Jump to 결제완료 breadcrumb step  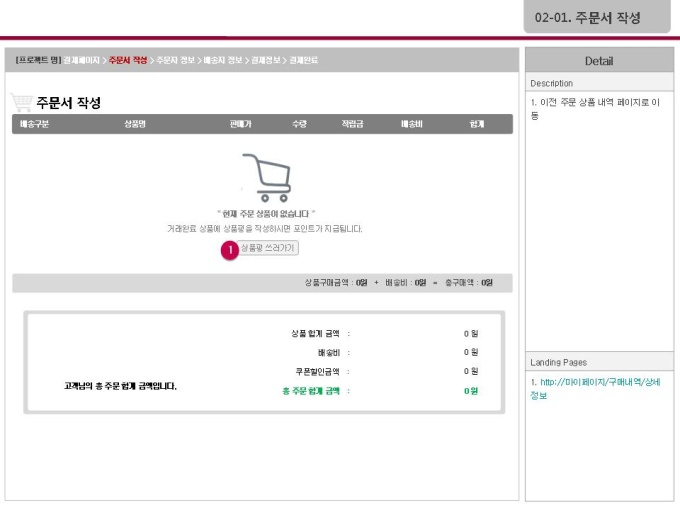[304, 61]
